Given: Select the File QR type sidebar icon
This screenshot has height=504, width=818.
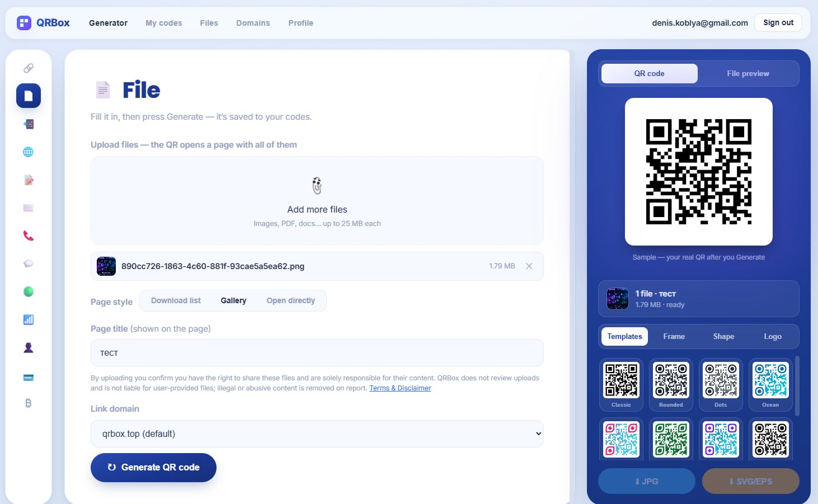Looking at the screenshot, I should coord(29,96).
